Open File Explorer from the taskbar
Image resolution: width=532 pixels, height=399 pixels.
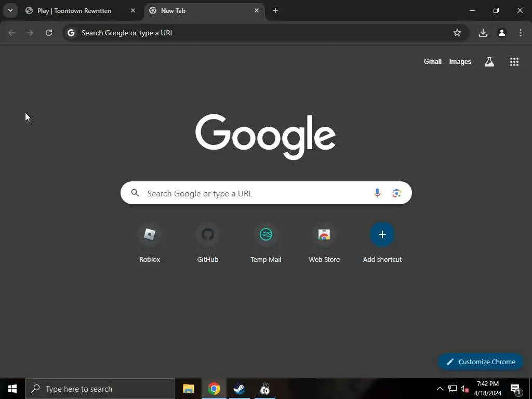pyautogui.click(x=188, y=389)
